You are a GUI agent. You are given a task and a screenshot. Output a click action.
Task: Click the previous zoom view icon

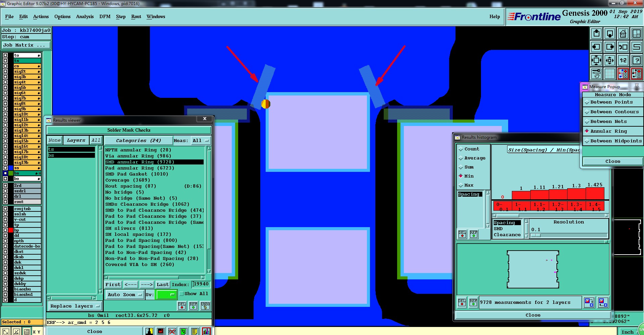pos(623,47)
